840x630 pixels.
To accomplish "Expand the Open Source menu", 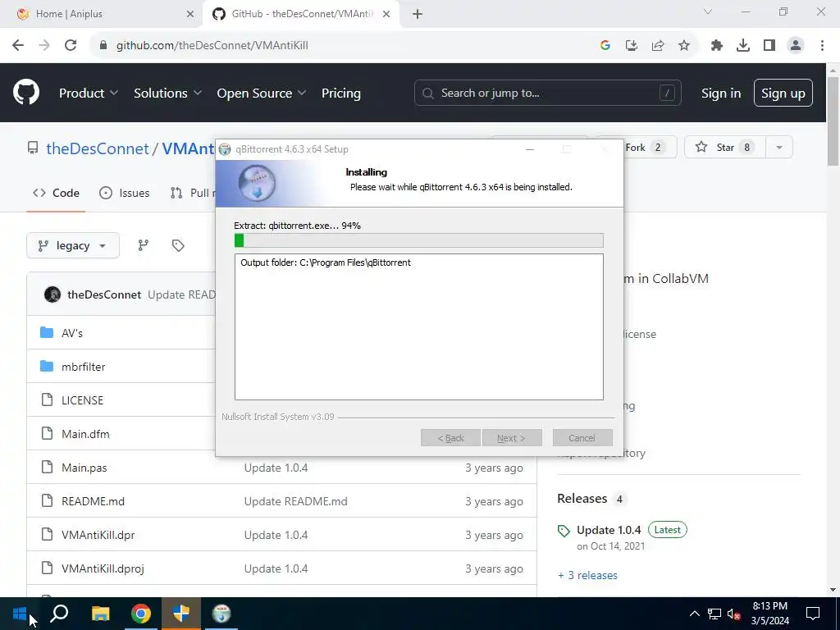I will 262,93.
